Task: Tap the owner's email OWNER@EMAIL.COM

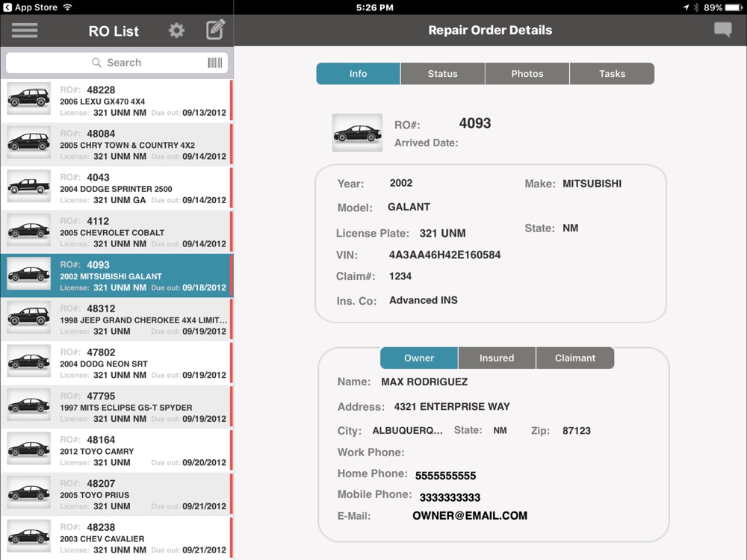Action: click(469, 516)
